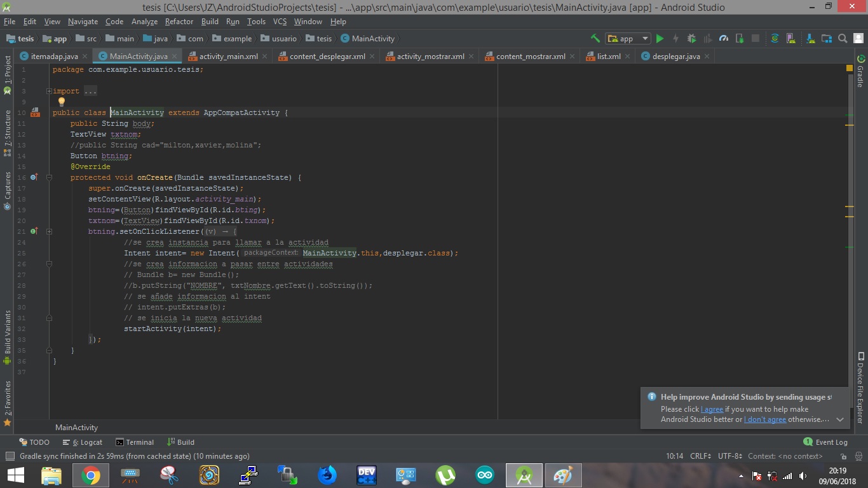Image resolution: width=868 pixels, height=488 pixels.
Task: Click the Search Everywhere magnifier icon
Action: [843, 39]
